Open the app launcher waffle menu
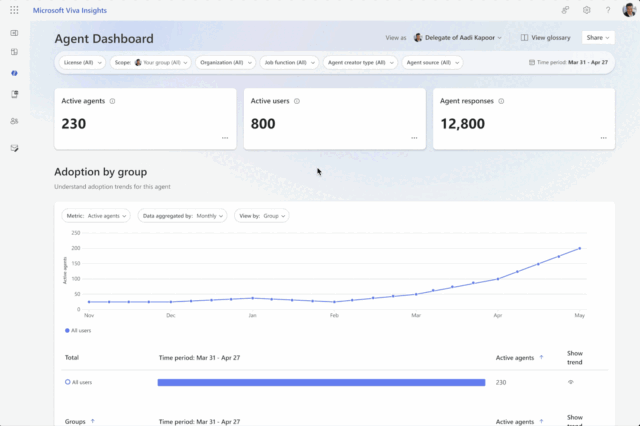Viewport: 640px width, 426px height. click(14, 10)
